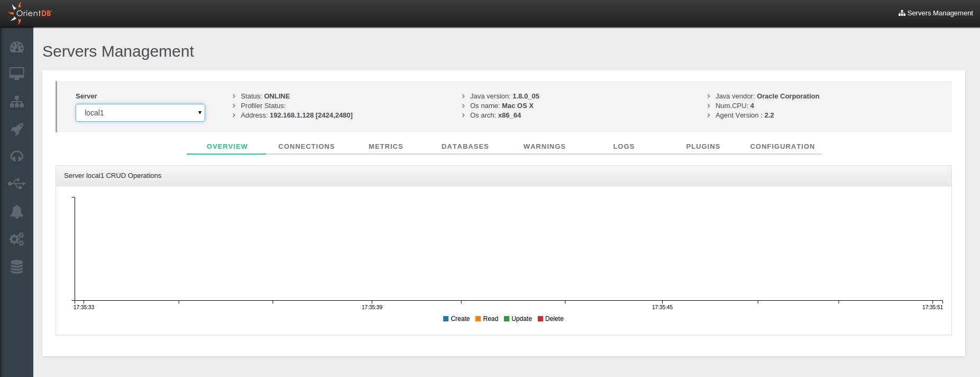980x377 pixels.
Task: Open the Logs tab
Action: point(624,147)
